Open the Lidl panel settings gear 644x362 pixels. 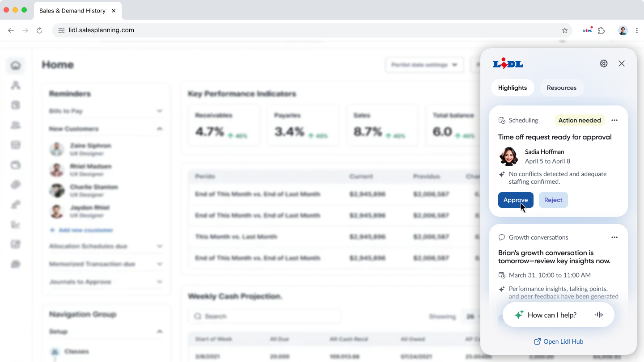[604, 63]
